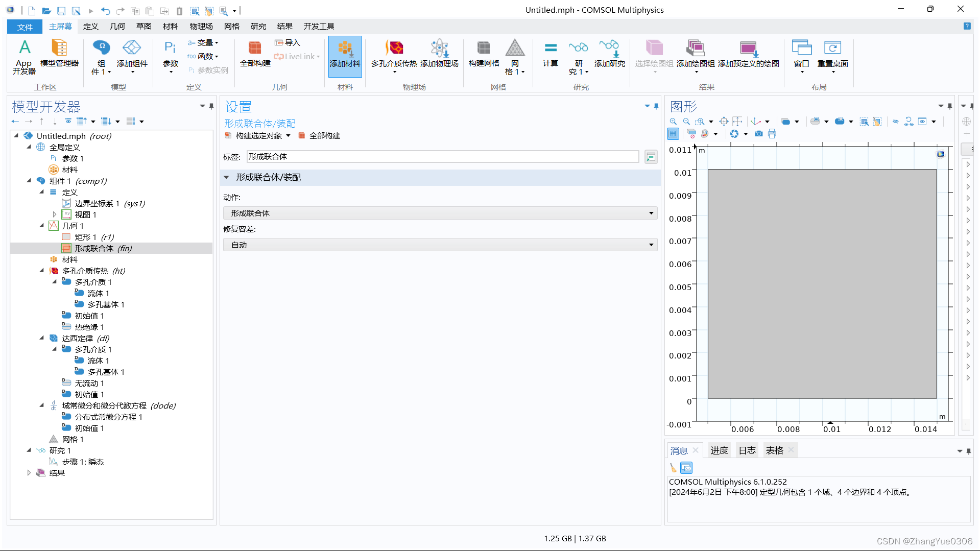Open the 变量 dropdown in the ribbon

pyautogui.click(x=203, y=43)
